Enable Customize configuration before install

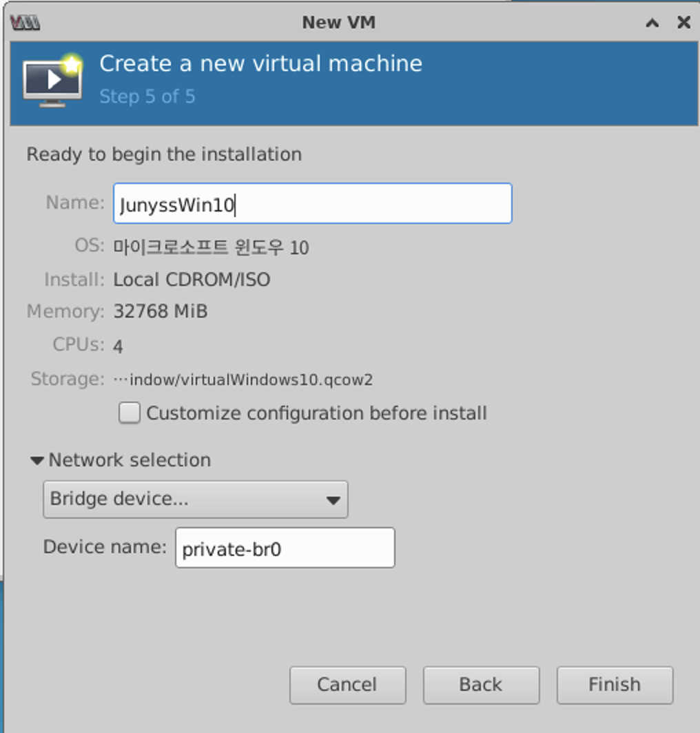click(x=130, y=413)
